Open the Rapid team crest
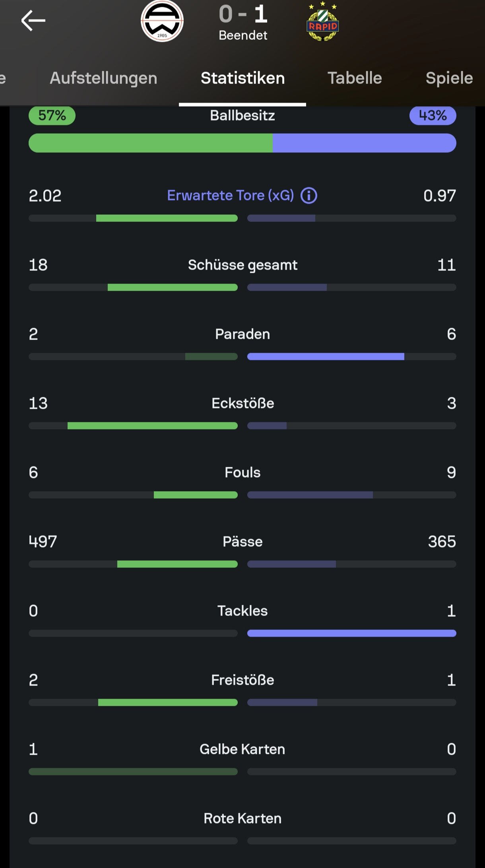This screenshot has height=868, width=485. pos(322,21)
